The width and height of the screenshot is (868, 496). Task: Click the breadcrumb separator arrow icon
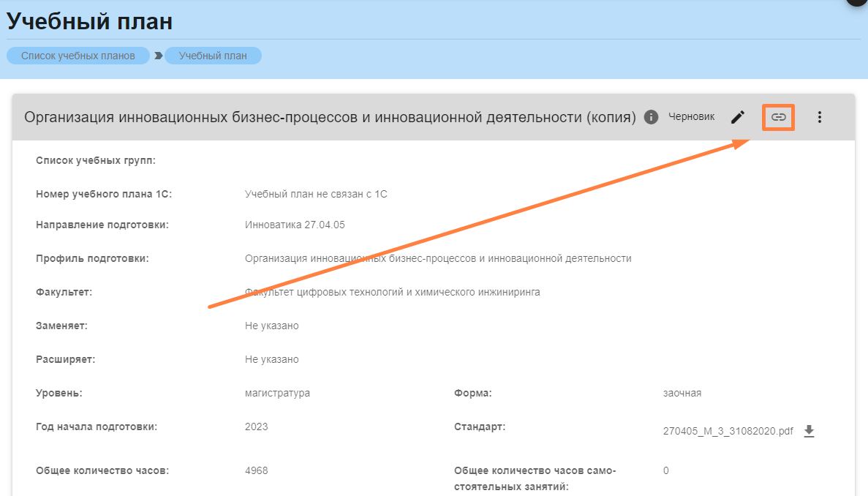tap(158, 56)
